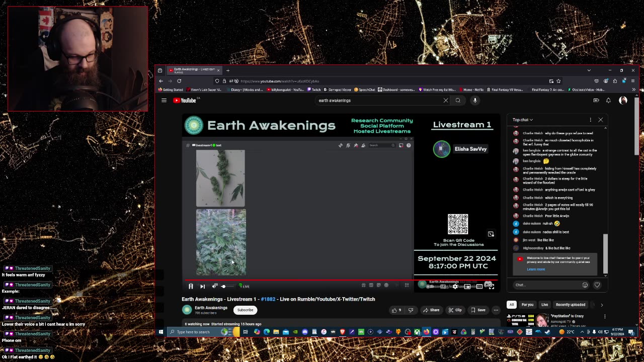Bookmark this page with star icon

[558, 81]
